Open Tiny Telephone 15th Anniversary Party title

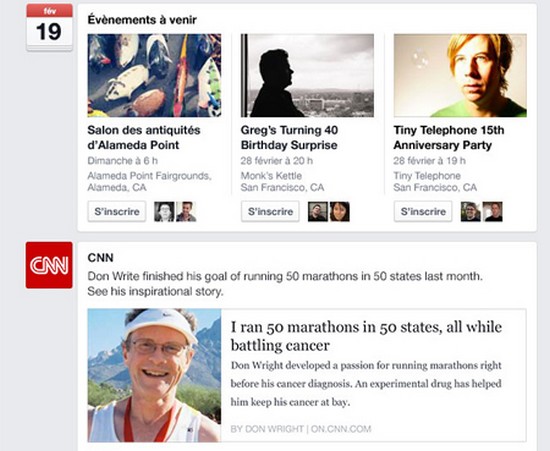(x=449, y=137)
